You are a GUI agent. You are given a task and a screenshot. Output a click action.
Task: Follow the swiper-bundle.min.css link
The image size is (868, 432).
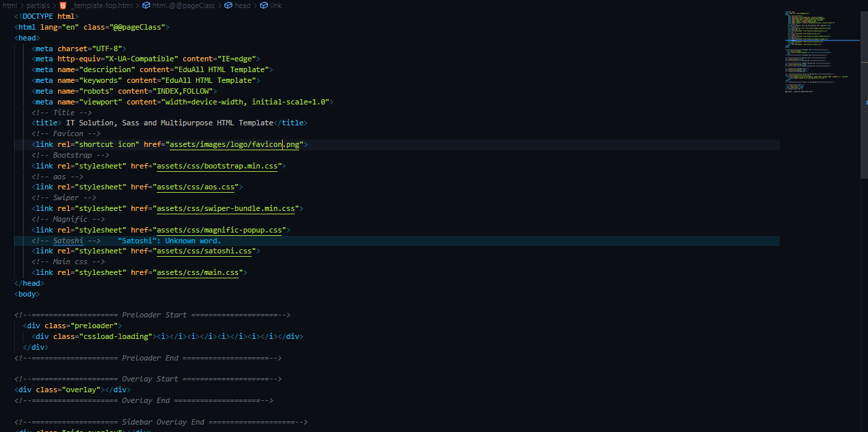tap(226, 208)
